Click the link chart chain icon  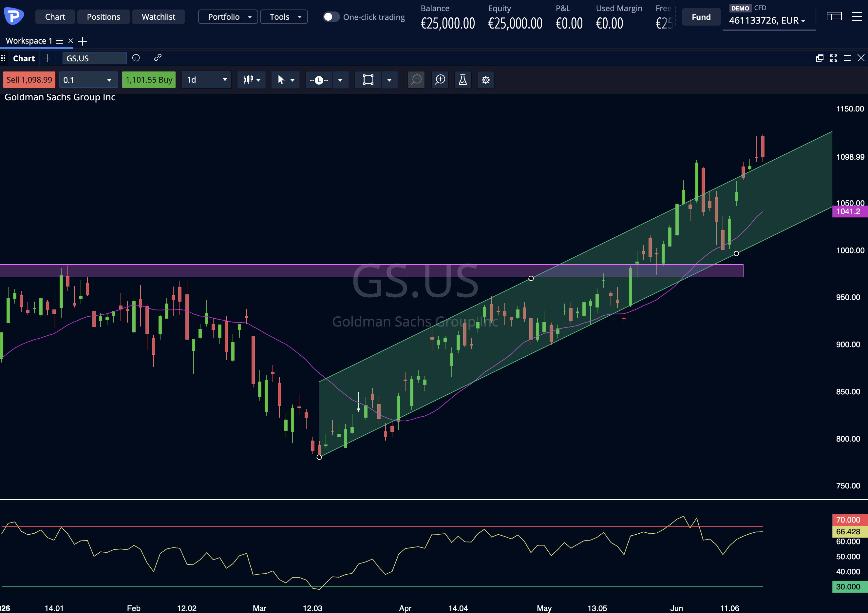(158, 57)
